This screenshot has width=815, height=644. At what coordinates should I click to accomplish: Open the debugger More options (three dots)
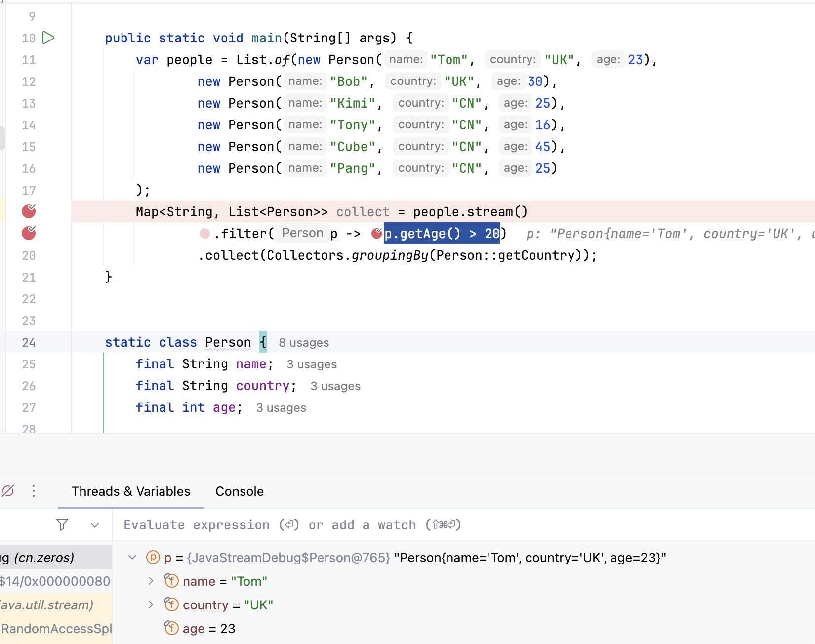tap(34, 491)
